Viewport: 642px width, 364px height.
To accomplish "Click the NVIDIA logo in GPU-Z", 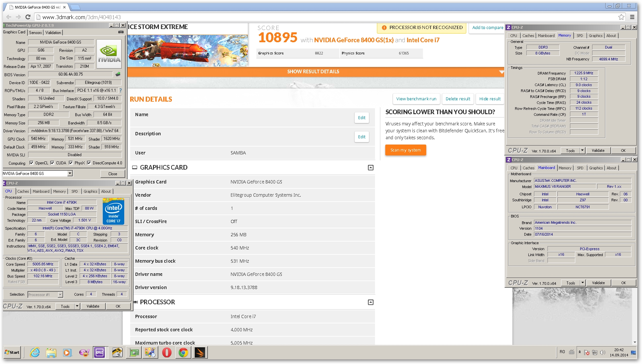I will (109, 54).
